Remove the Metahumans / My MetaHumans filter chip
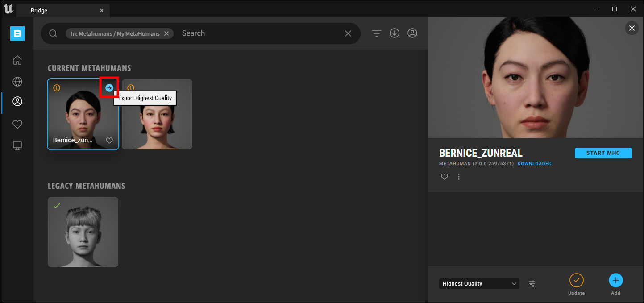This screenshot has width=644, height=303. (x=166, y=33)
